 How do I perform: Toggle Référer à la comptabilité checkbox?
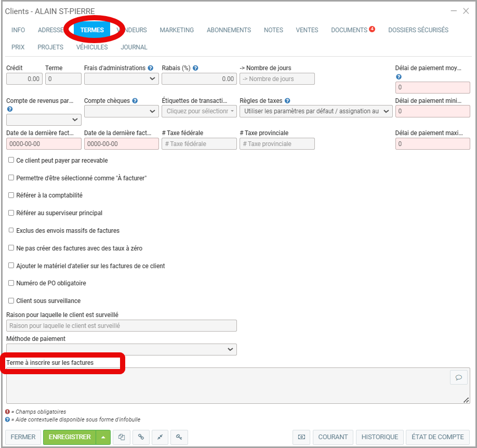tap(11, 195)
